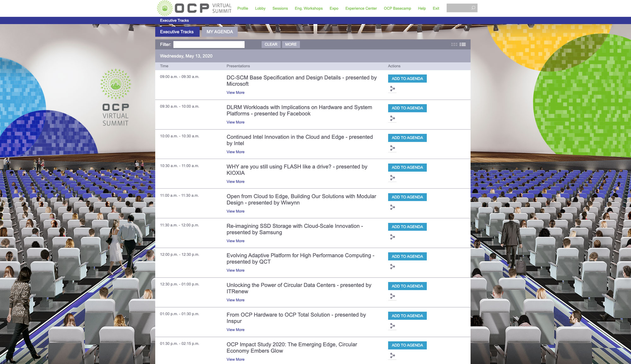Add Wiwynn Modular Design session to agenda
Screen dimensions: 631x364
tap(407, 197)
